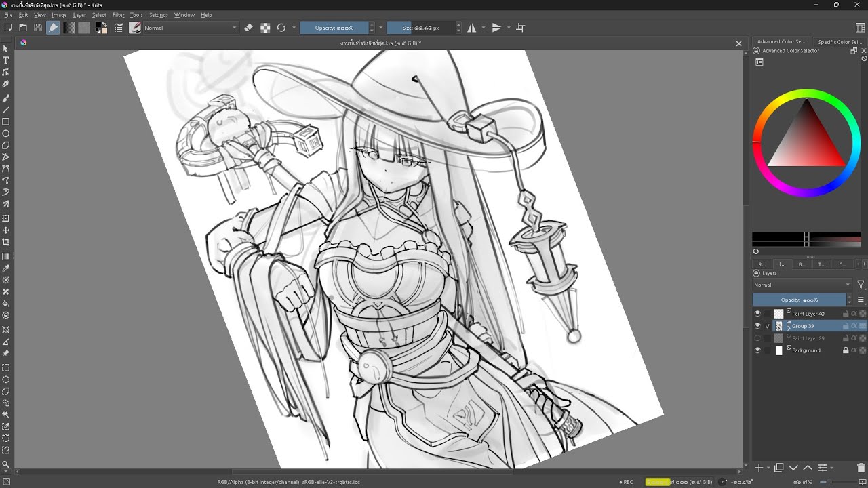Select the Crop tool
Image resolution: width=868 pixels, height=488 pixels.
[x=6, y=242]
